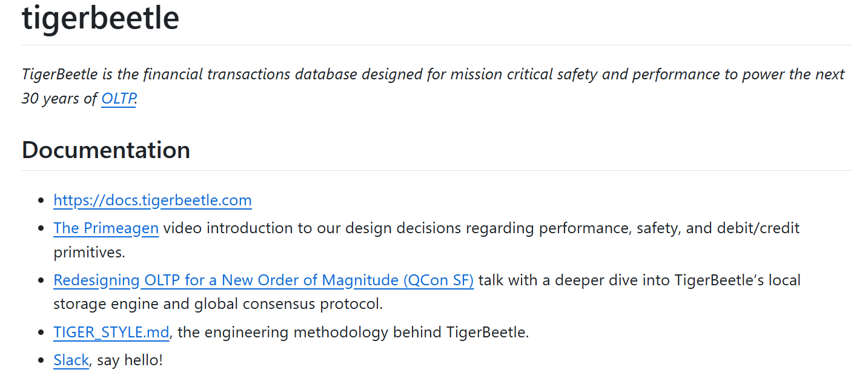Click 'storage engine and global consensus protocol.' text
Screen dimensions: 868x384
[x=218, y=303]
